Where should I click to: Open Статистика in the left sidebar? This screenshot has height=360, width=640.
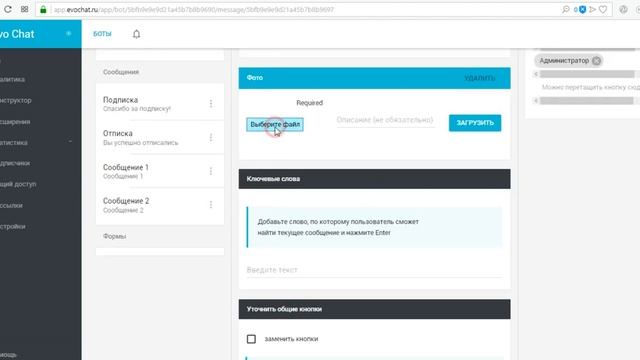(x=14, y=142)
